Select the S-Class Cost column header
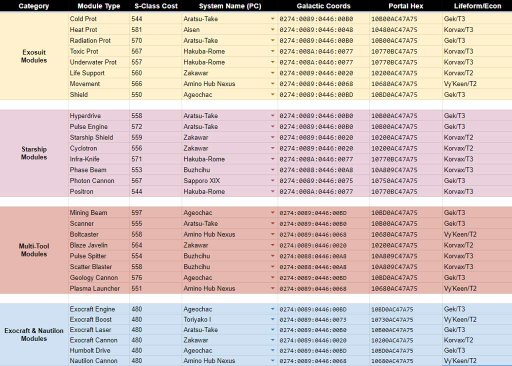 pos(156,6)
